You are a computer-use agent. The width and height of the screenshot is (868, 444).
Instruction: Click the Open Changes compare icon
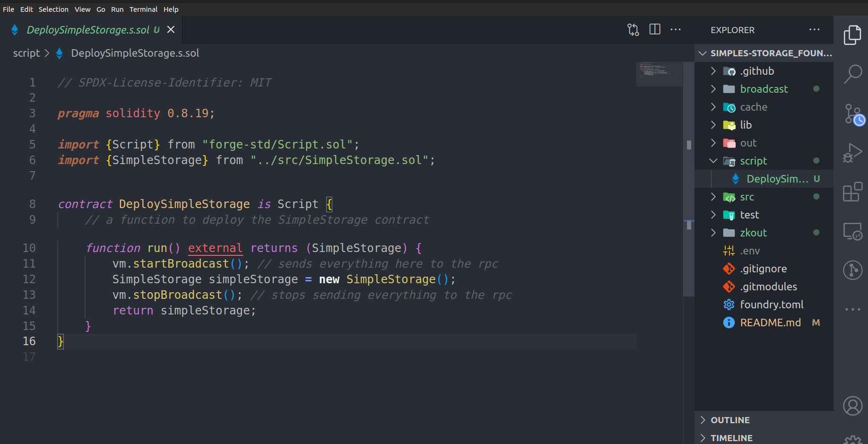click(x=633, y=30)
